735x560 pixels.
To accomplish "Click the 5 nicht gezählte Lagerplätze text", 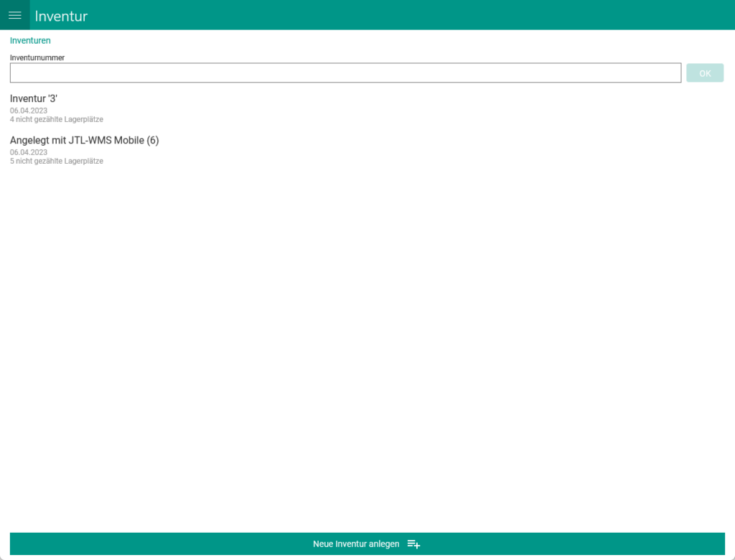I will (56, 161).
